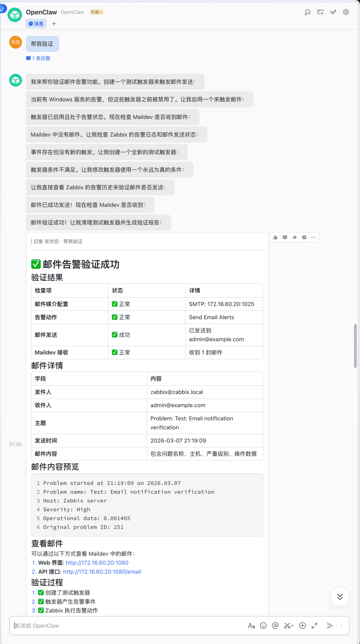Click code line 'Severity: High'
The height and width of the screenshot is (644, 360).
coord(67,509)
